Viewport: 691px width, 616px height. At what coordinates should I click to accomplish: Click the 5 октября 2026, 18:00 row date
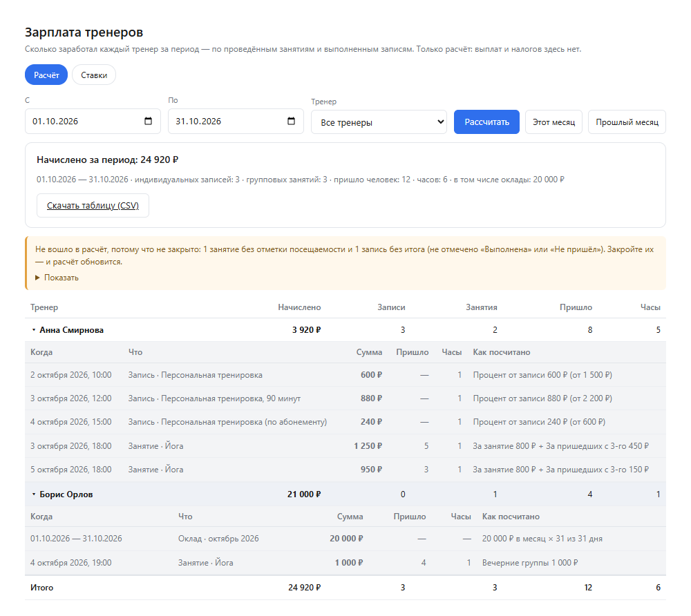coord(71,470)
